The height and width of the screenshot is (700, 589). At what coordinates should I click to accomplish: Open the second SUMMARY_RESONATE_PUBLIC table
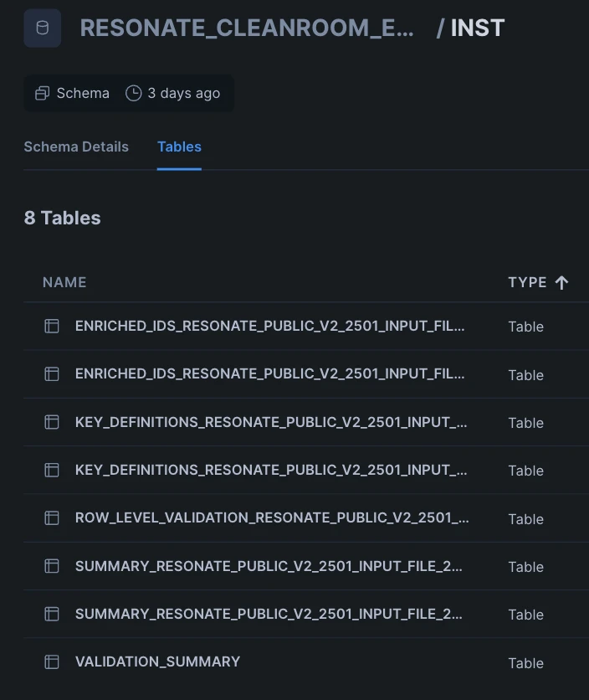click(269, 614)
